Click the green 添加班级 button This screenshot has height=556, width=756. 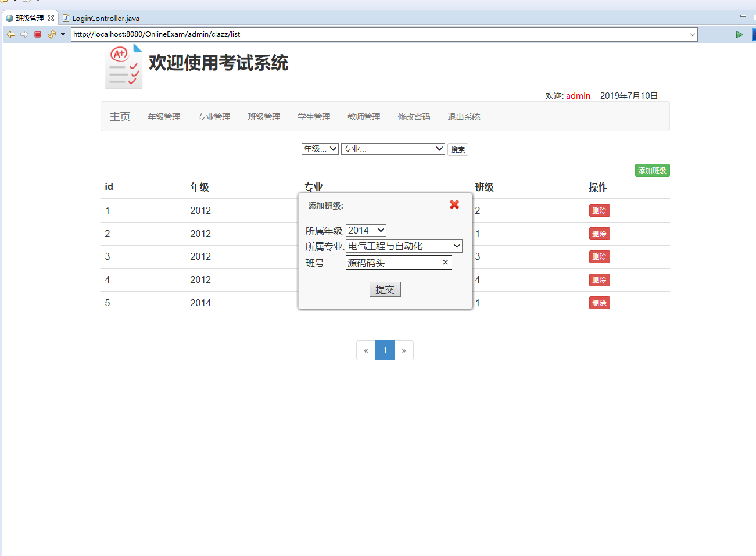[x=652, y=170]
